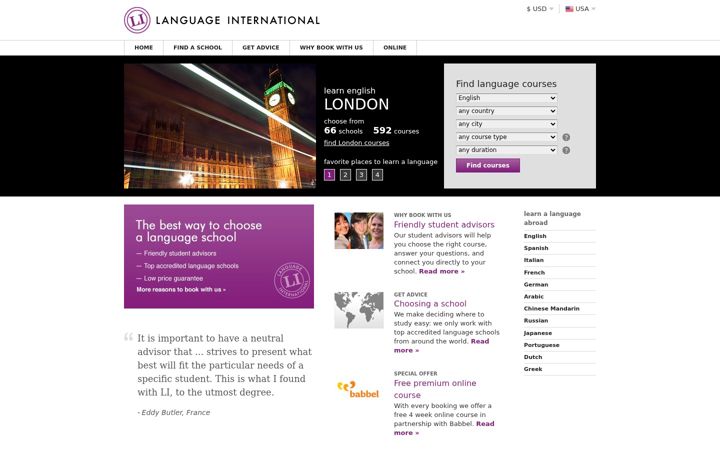Screen dimensions: 720x450
Task: Select French in learn abroad list
Action: coord(534,272)
